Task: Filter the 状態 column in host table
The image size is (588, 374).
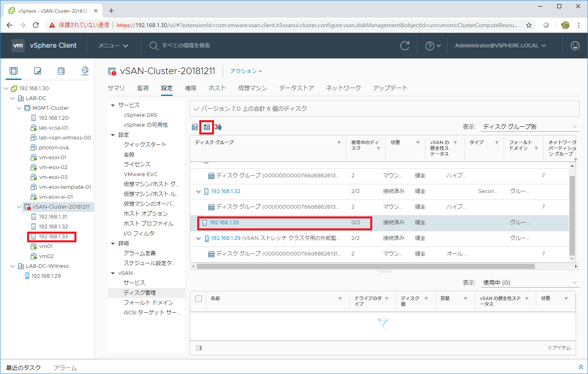Action: coord(418,143)
